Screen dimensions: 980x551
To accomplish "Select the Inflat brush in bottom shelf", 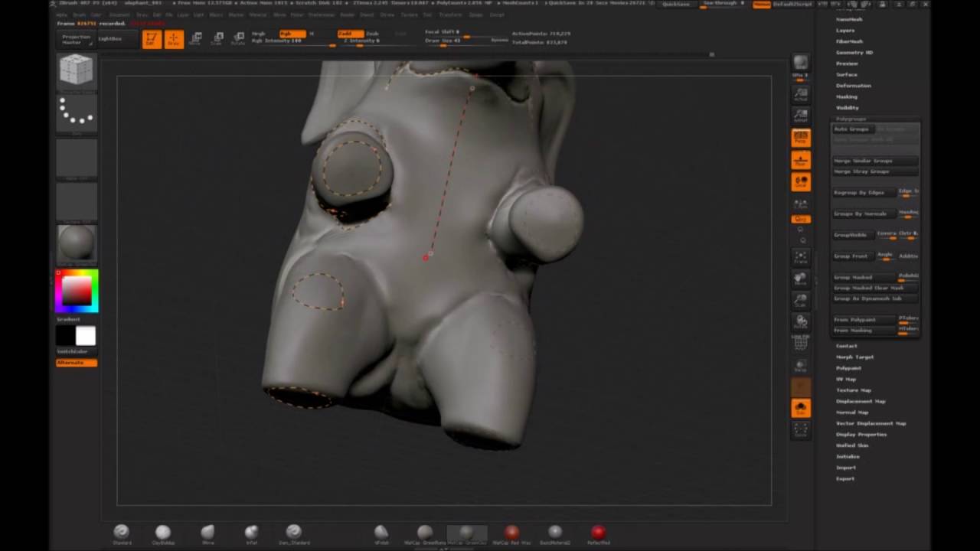I will 251,533.
